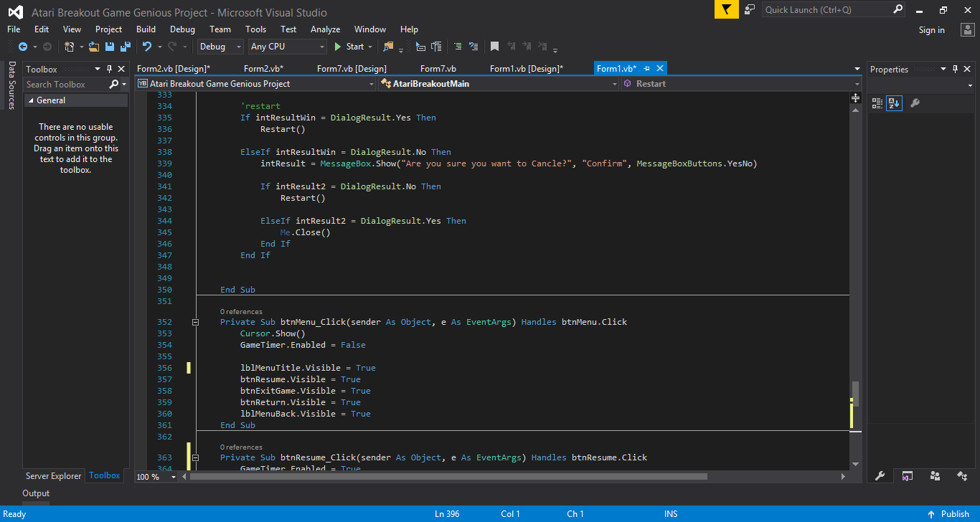Open the Data Sources side tab
This screenshot has height=522, width=980.
click(x=11, y=85)
